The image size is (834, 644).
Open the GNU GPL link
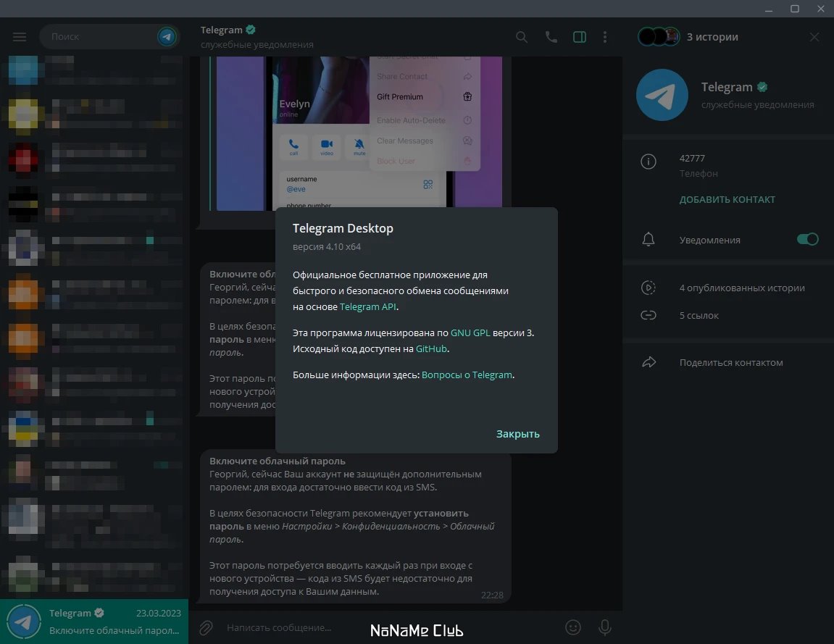pyautogui.click(x=470, y=333)
